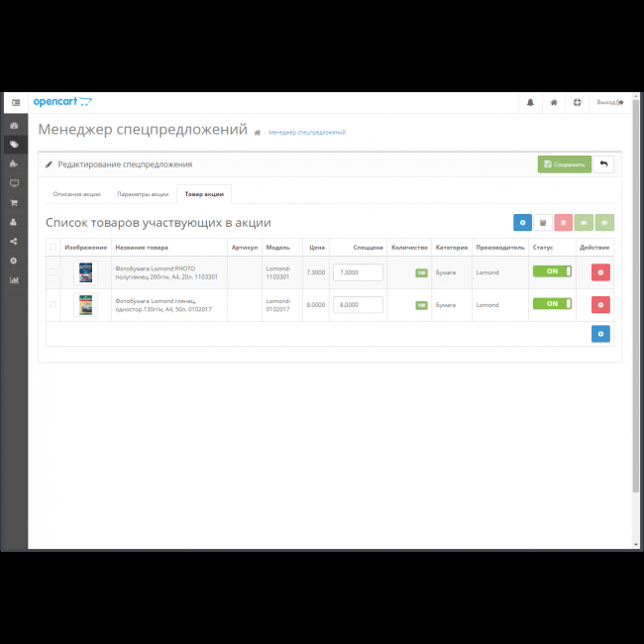
Task: Switch to the Параметры акции tab
Action: tap(142, 194)
